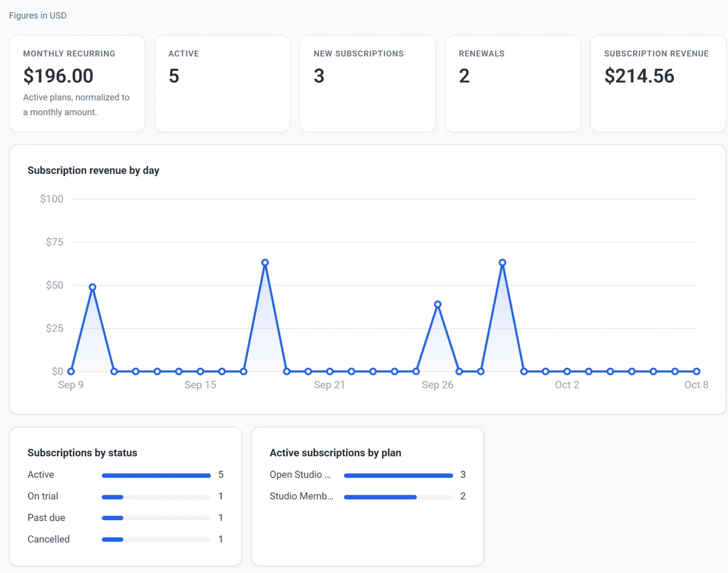Image resolution: width=728 pixels, height=573 pixels.
Task: Click the Monthly Recurring $196.00 value
Action: coord(58,76)
